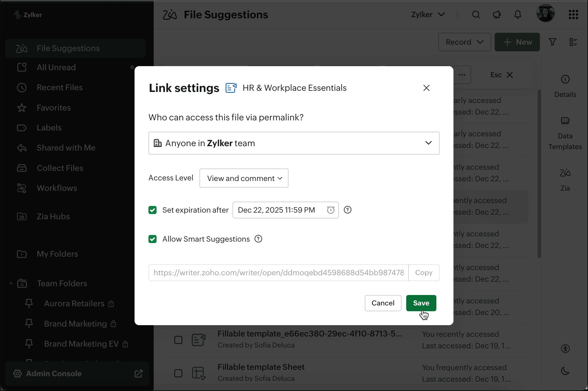
Task: Open Shared with Me section
Action: tap(66, 148)
